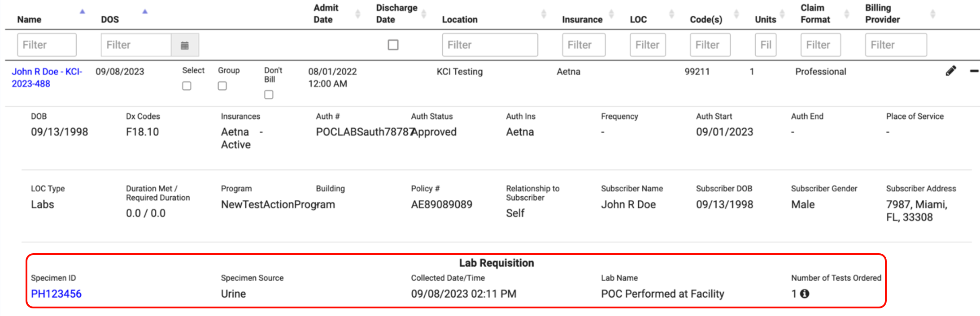Image resolution: width=980 pixels, height=316 pixels.
Task: Open the DOS filter calendar picker
Action: [x=184, y=45]
